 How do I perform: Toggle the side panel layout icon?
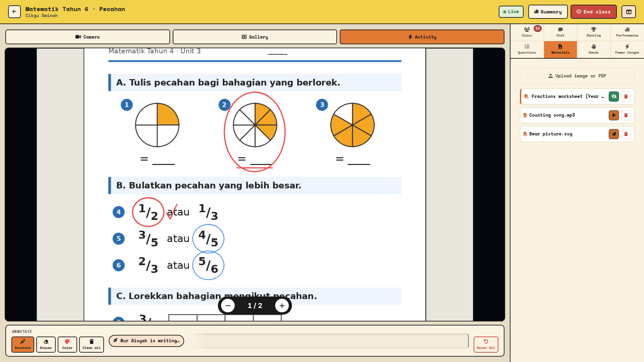click(x=629, y=12)
